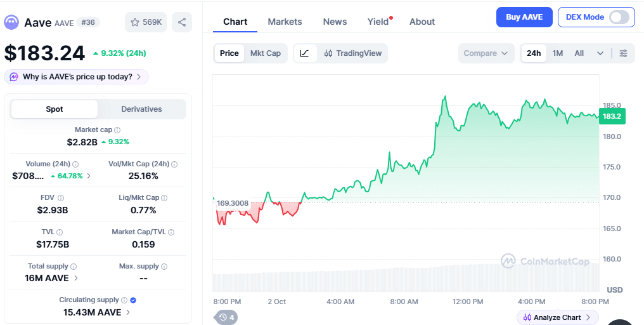
Task: Click the Aave coin logo icon
Action: coord(11,22)
